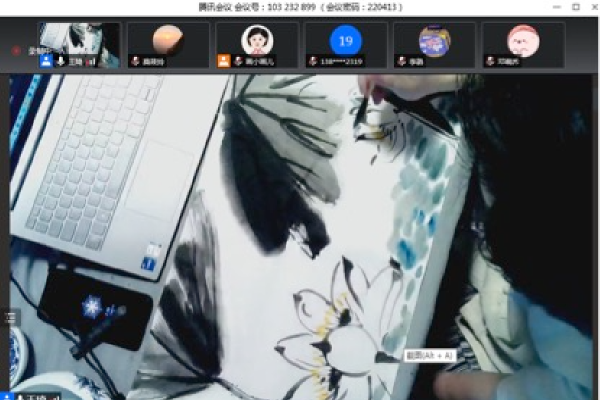Select the pink-haired cartoon avatar participant tile
The height and width of the screenshot is (400, 600).
(523, 45)
